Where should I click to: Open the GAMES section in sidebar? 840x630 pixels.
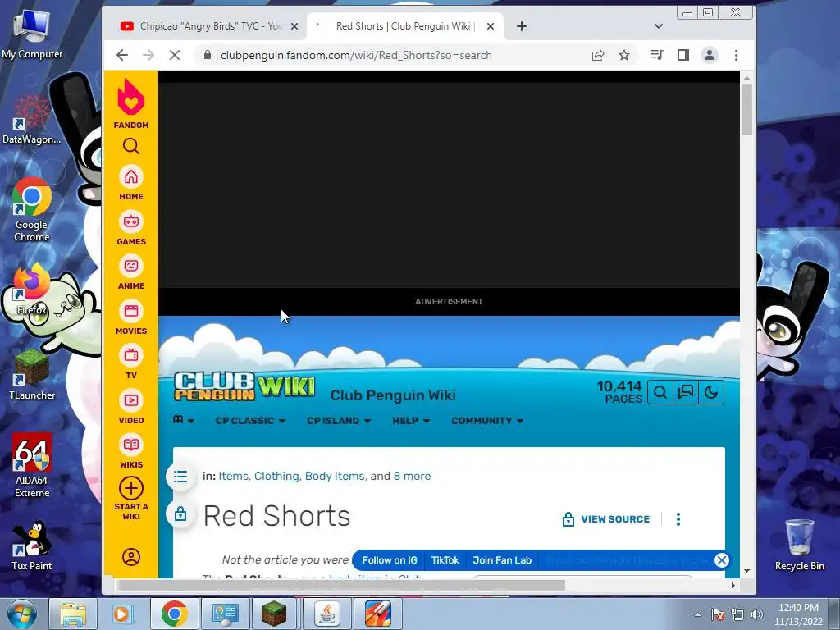click(131, 229)
